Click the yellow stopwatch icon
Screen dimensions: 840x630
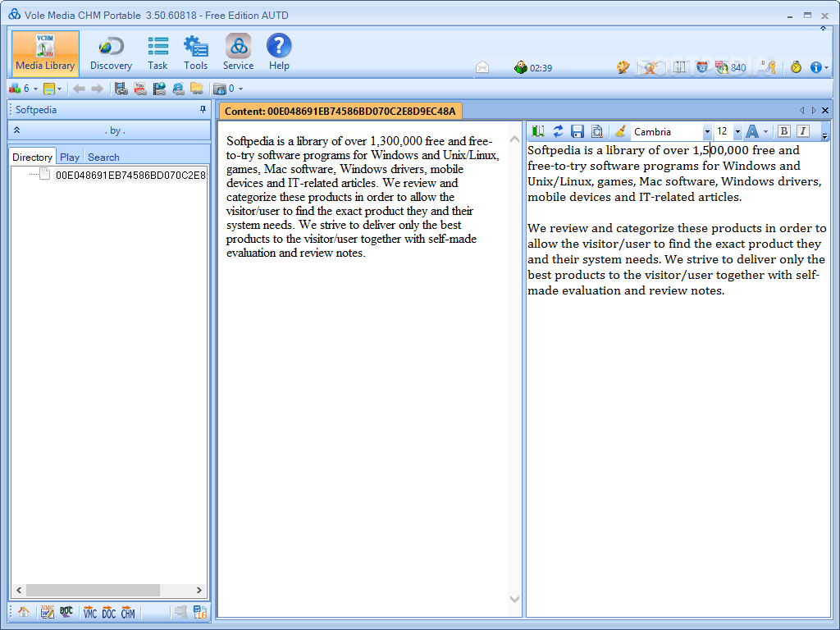click(796, 67)
